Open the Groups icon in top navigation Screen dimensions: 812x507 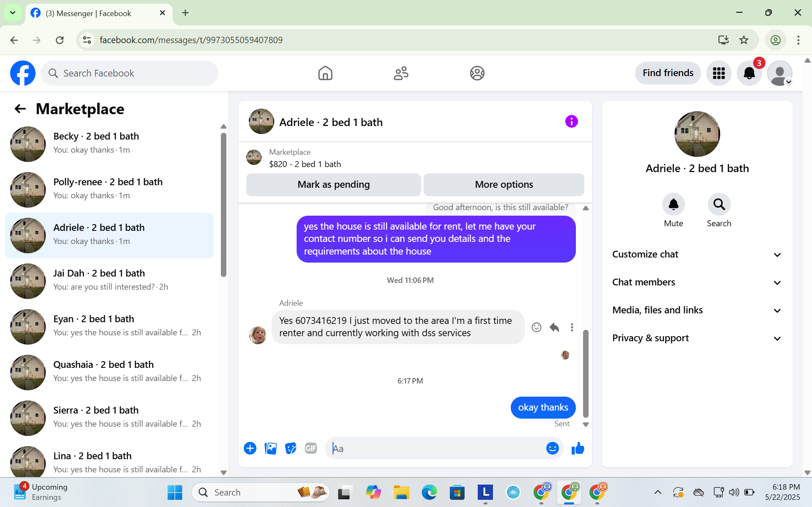(x=477, y=73)
